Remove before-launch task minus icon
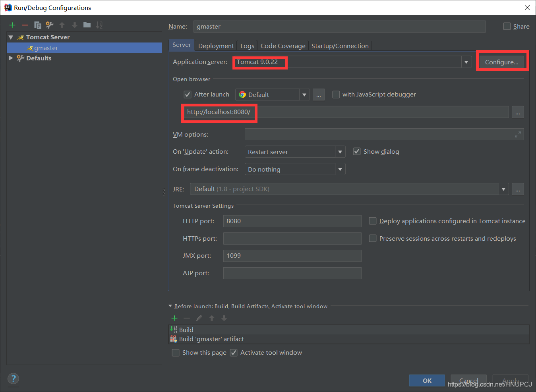This screenshot has height=392, width=536. pyautogui.click(x=187, y=318)
